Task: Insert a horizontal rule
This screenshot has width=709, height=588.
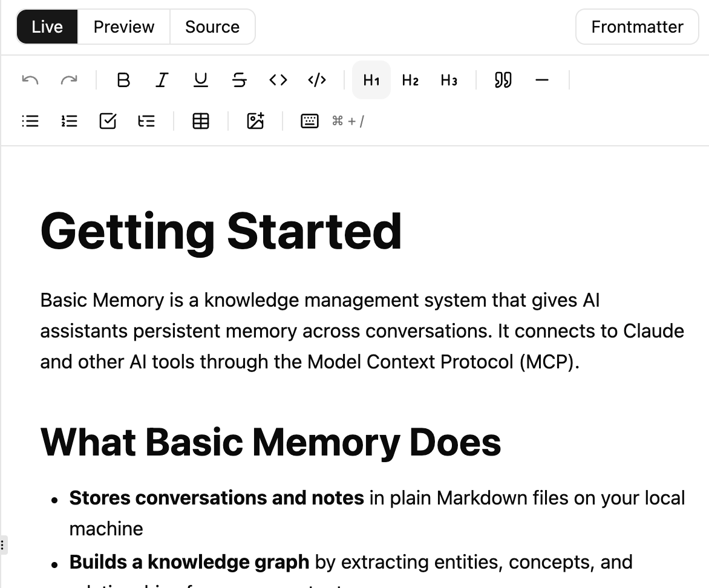Action: [542, 79]
